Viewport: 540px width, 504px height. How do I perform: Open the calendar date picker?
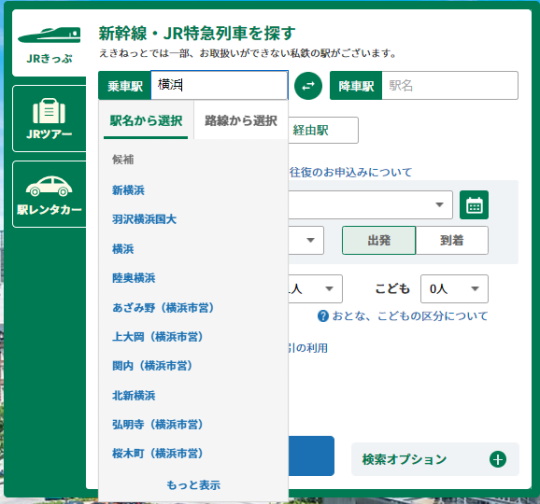click(474, 205)
